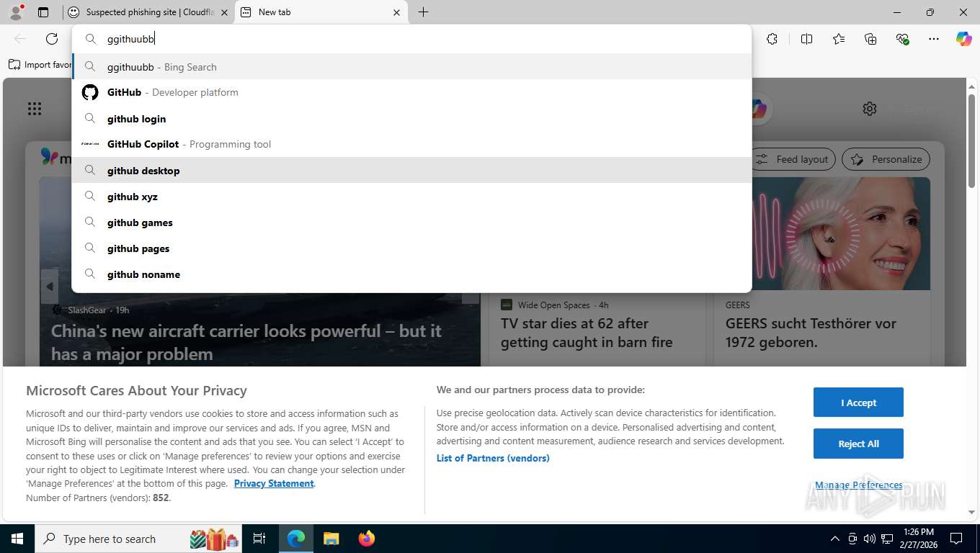Open the Collections icon

pyautogui.click(x=870, y=39)
